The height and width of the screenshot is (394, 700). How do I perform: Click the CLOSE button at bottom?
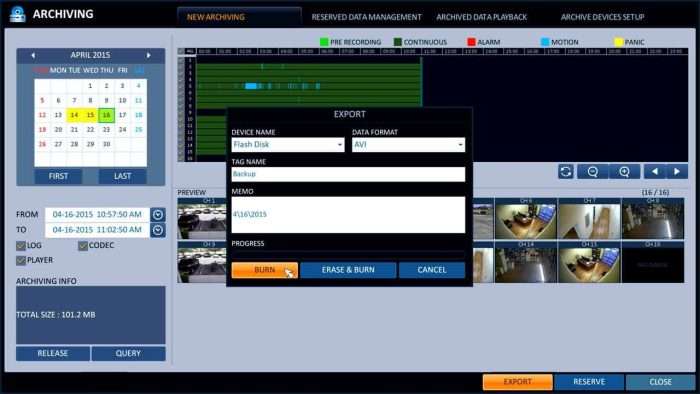[x=660, y=382]
